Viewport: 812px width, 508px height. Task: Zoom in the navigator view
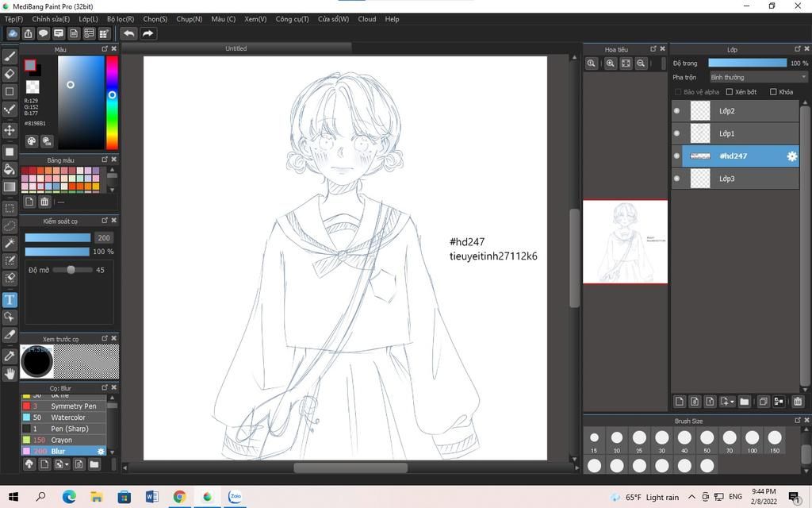611,63
